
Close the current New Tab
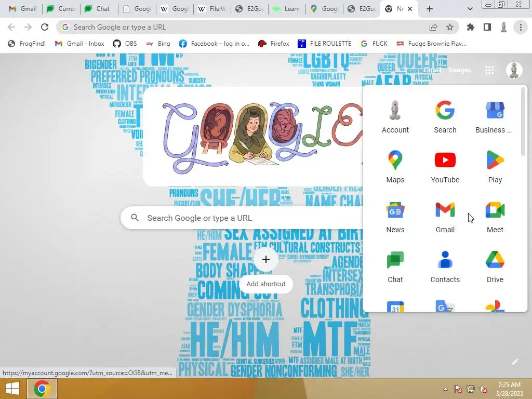tap(410, 9)
